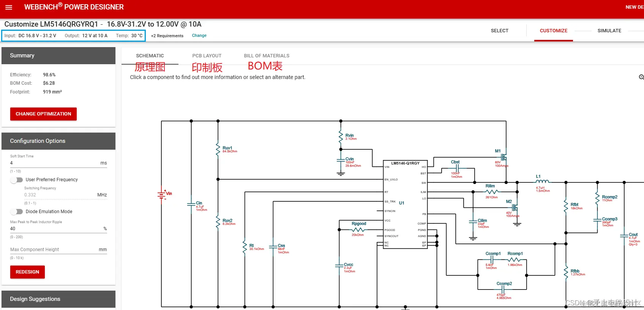Select resistor Rt component
Screen dimensions: 644x310
click(x=245, y=247)
